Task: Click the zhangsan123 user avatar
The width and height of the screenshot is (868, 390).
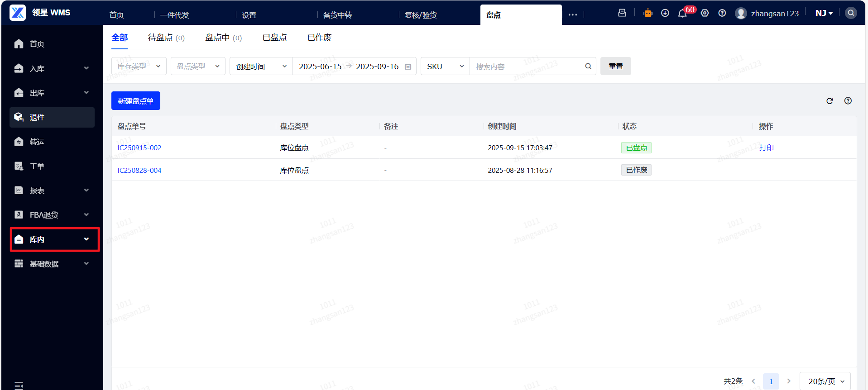Action: [741, 13]
